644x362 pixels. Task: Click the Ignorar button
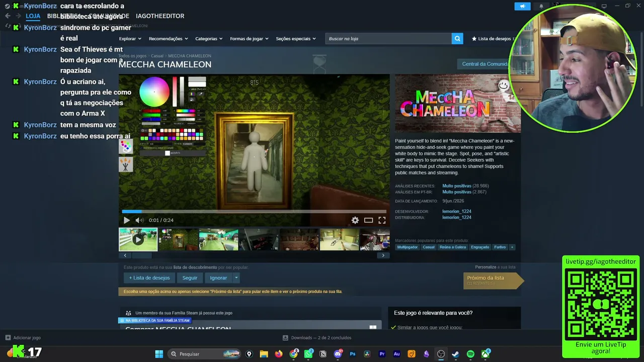[x=218, y=278]
